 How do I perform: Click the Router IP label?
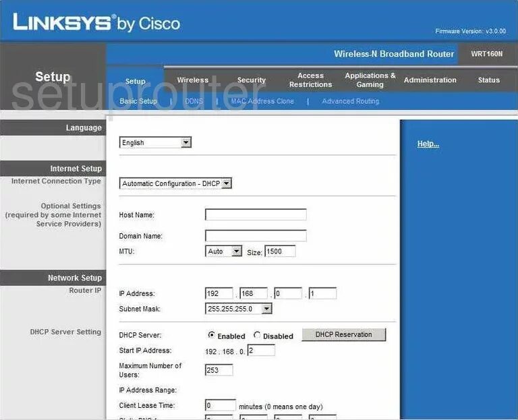coord(85,291)
